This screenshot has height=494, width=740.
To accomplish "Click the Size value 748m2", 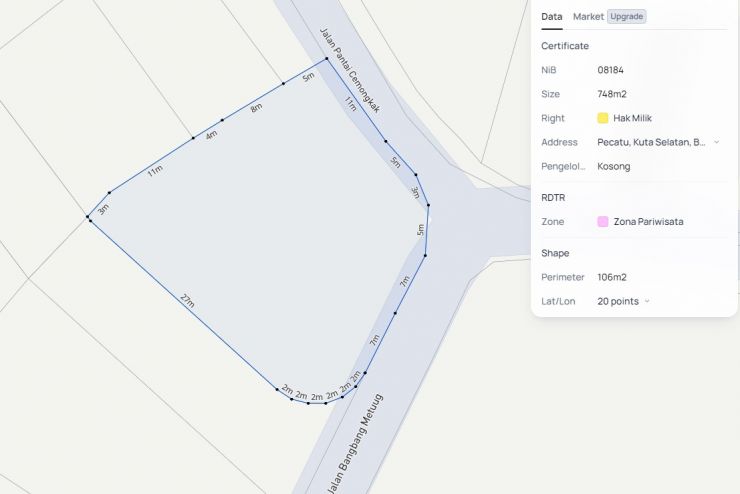I will (x=612, y=94).
